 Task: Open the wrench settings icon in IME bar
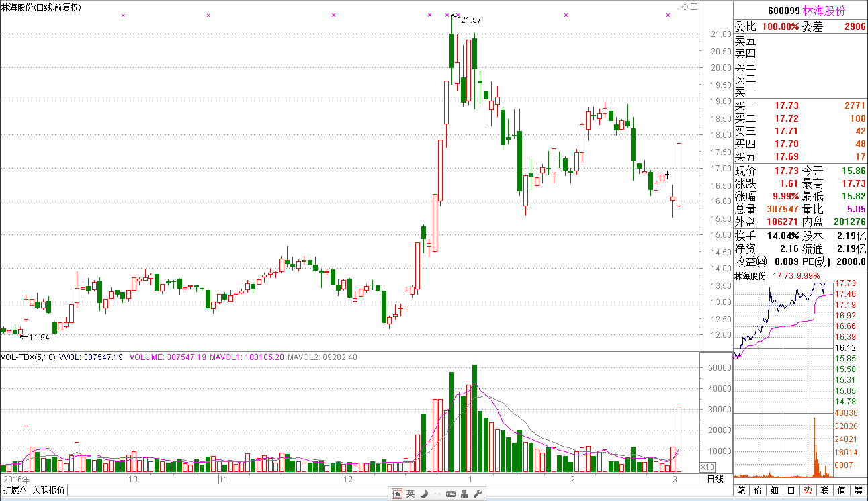point(478,494)
